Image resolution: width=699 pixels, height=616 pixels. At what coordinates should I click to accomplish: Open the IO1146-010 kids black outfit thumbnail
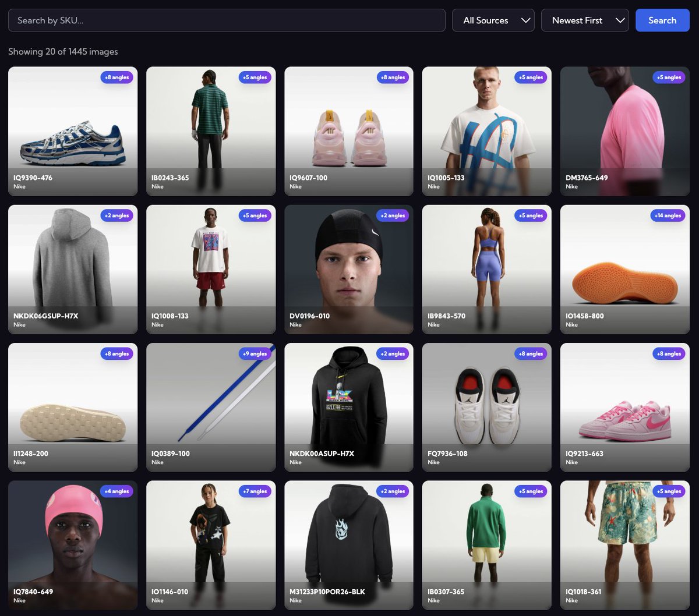point(211,545)
